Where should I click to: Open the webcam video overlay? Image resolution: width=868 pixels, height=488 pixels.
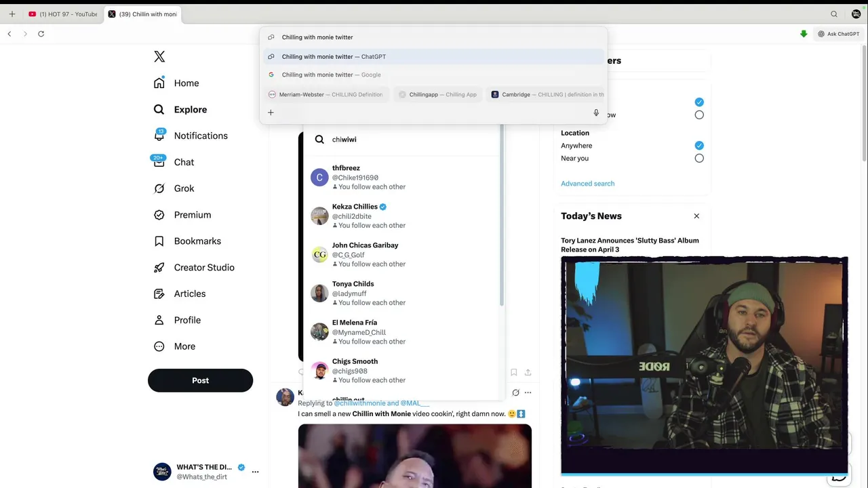click(x=704, y=365)
